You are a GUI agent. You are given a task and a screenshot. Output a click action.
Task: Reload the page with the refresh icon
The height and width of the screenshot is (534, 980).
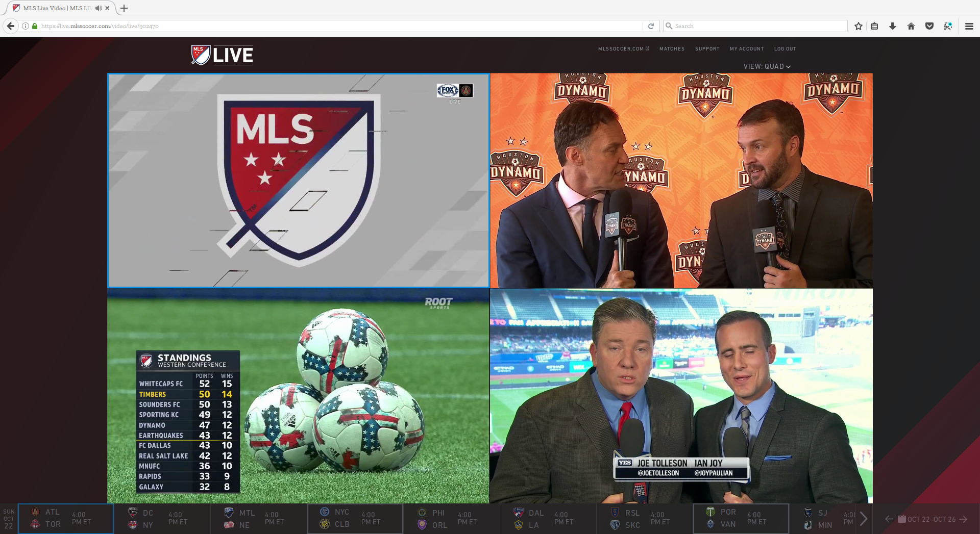pos(651,26)
